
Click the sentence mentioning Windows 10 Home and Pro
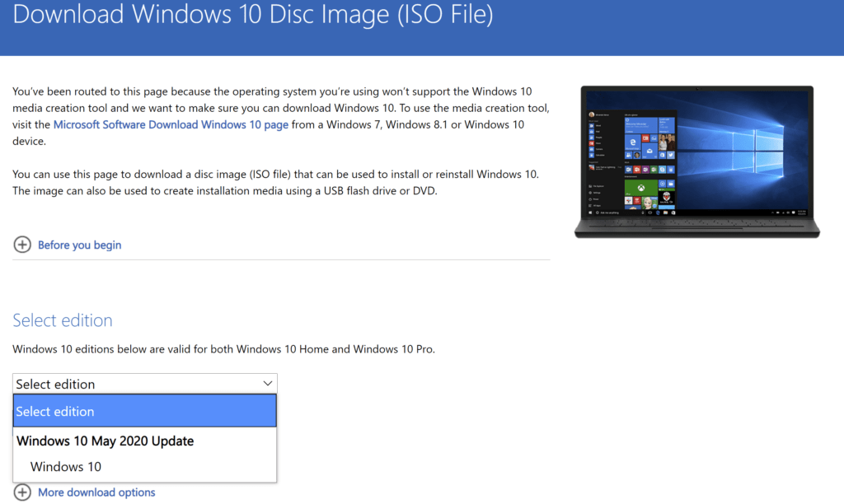(x=223, y=349)
